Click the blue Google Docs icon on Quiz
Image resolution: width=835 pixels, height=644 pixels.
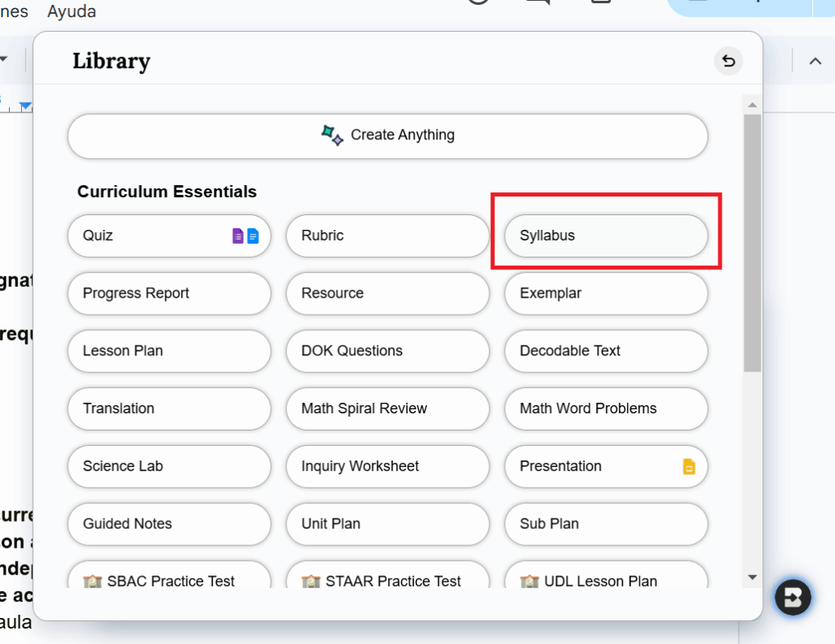click(253, 236)
